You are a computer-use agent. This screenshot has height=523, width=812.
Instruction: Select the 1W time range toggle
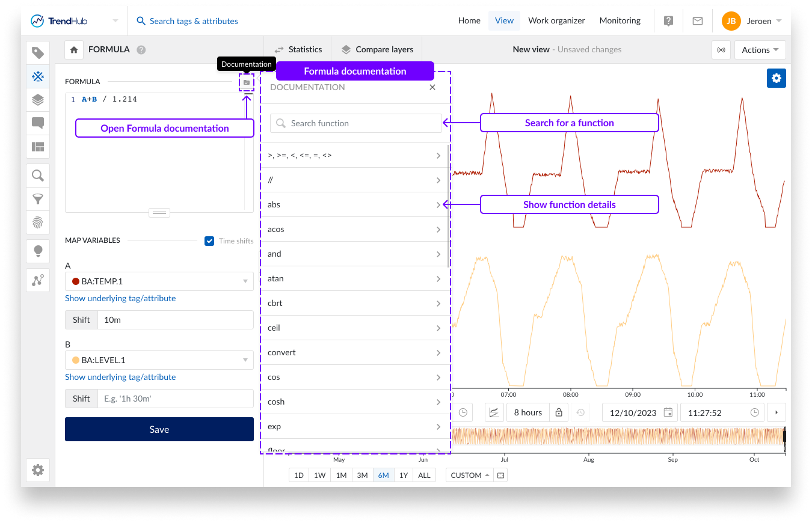319,475
